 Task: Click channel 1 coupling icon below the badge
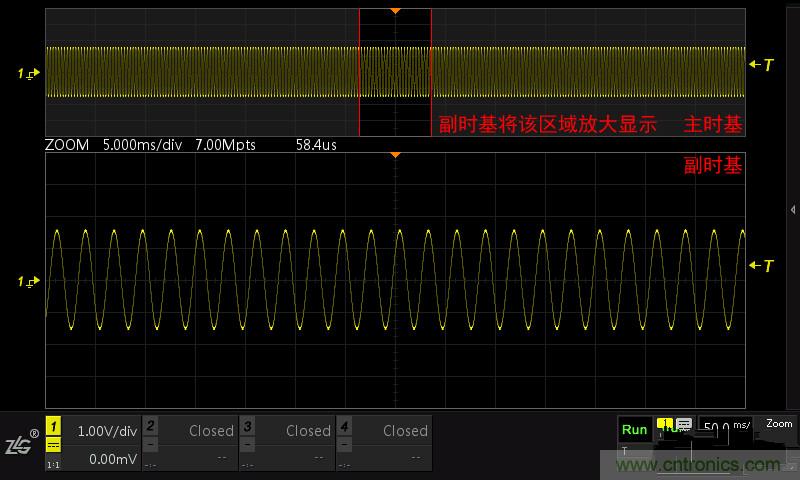tap(54, 445)
